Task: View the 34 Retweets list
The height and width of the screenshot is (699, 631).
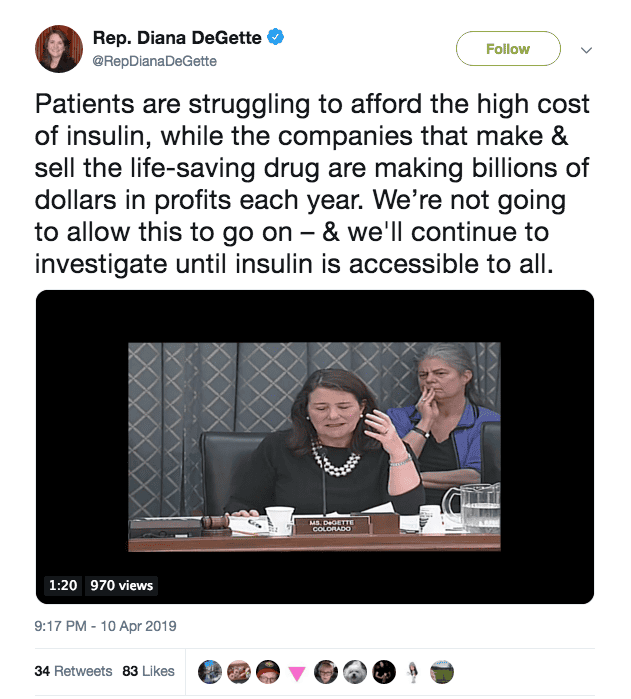Action: pos(74,671)
